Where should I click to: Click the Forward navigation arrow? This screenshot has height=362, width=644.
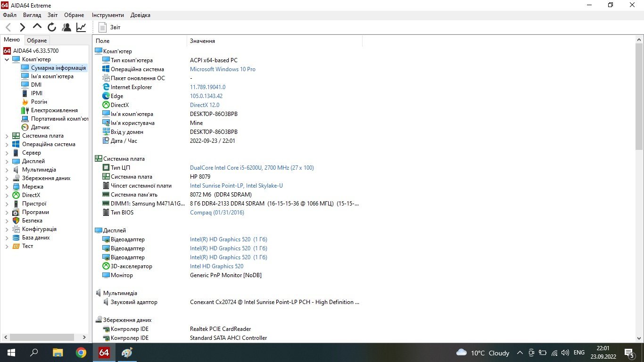click(22, 27)
